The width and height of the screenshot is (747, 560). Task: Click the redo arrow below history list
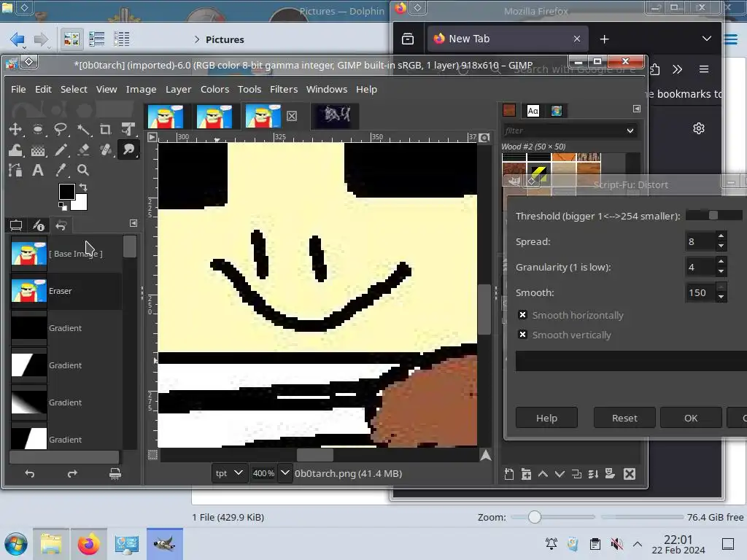[x=72, y=474]
